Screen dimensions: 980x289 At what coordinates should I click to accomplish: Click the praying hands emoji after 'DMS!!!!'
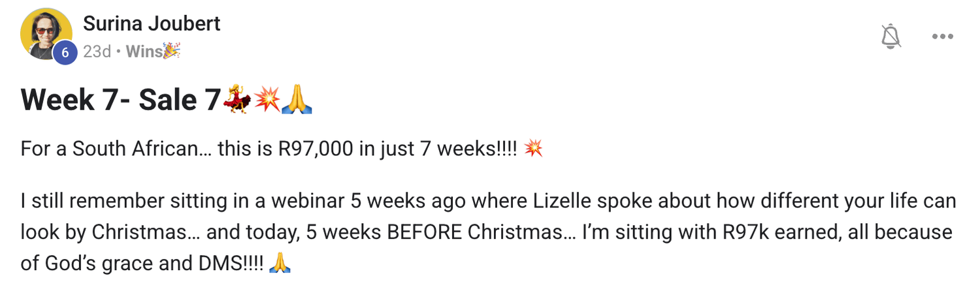(279, 263)
